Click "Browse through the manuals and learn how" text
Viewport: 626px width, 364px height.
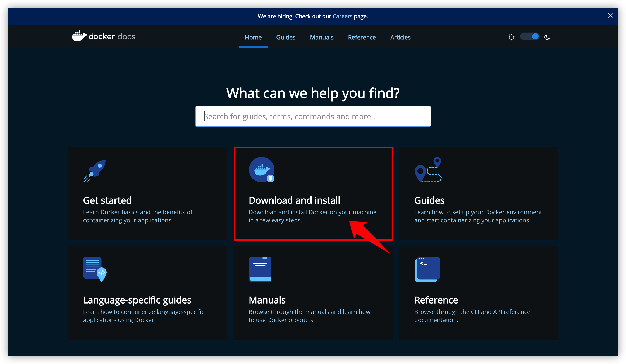[310, 312]
